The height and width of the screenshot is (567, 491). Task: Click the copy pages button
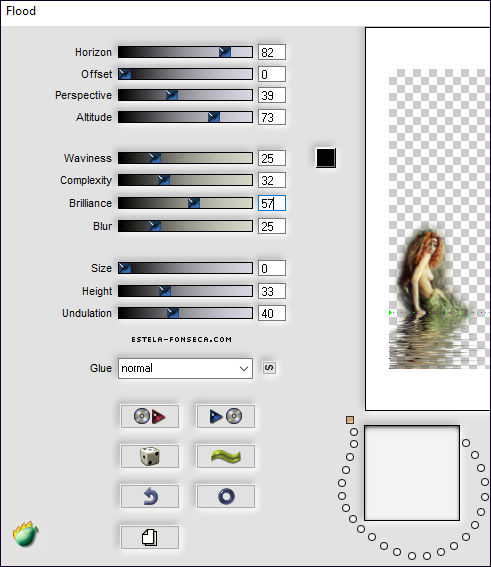[x=149, y=537]
